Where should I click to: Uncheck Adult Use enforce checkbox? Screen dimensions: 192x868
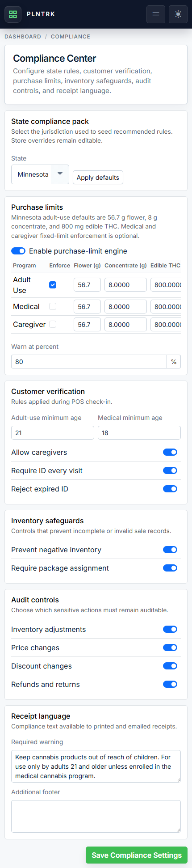pos(53,285)
